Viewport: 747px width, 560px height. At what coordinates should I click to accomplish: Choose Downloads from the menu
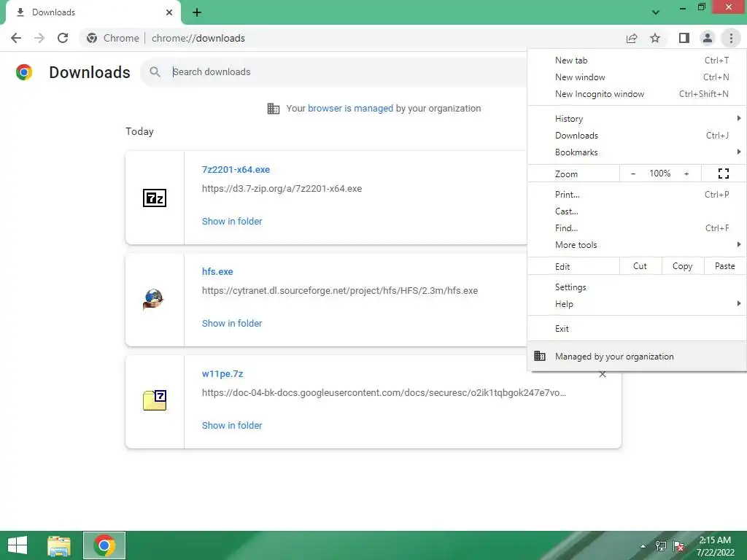coord(637,135)
